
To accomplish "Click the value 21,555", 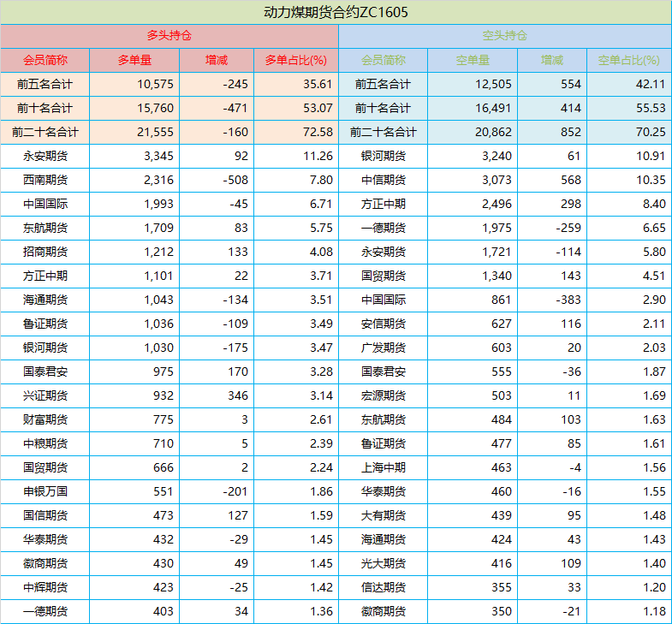I will [155, 132].
